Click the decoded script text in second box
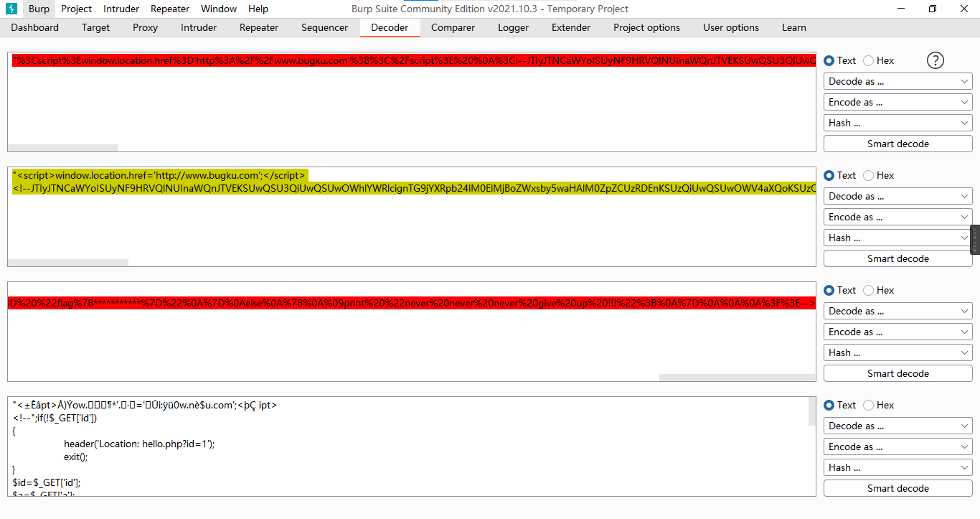 click(x=159, y=175)
